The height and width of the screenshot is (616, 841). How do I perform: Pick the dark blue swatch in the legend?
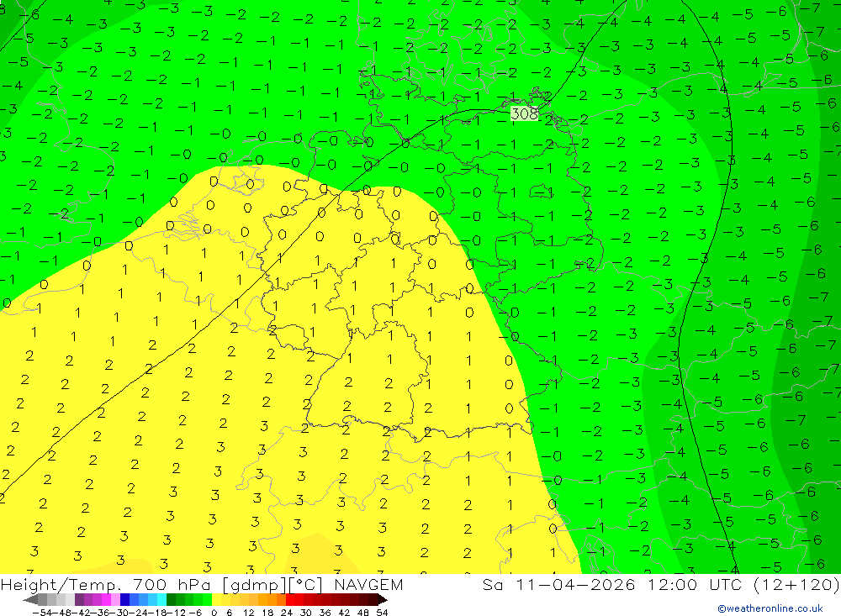[125, 599]
